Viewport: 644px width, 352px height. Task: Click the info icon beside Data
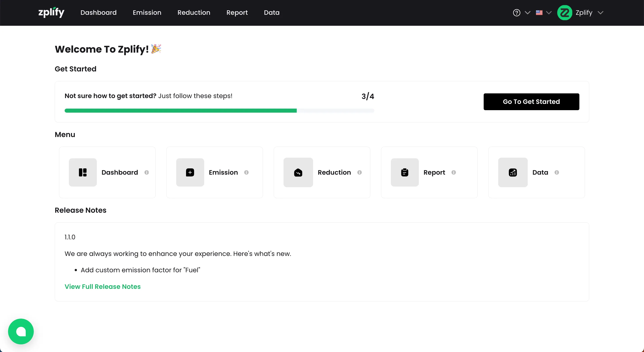tap(557, 172)
